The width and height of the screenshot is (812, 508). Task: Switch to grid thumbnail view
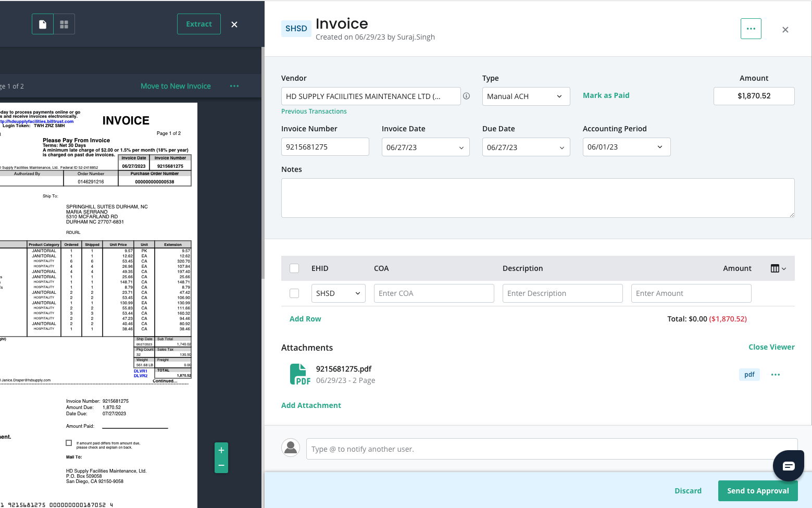click(x=64, y=24)
